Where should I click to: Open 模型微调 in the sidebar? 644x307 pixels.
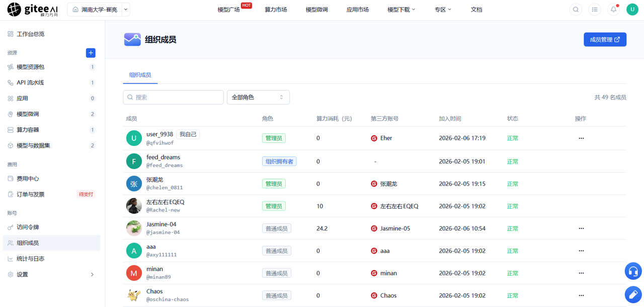pos(52,114)
